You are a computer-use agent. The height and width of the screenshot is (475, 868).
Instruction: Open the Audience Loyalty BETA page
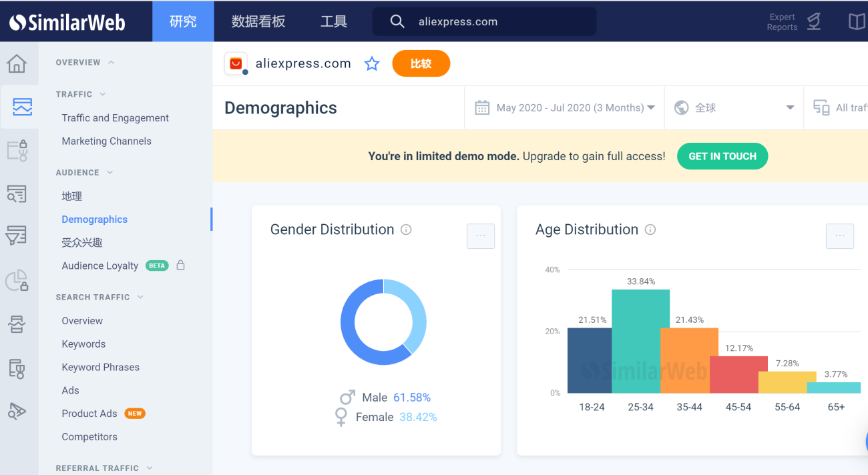point(99,266)
